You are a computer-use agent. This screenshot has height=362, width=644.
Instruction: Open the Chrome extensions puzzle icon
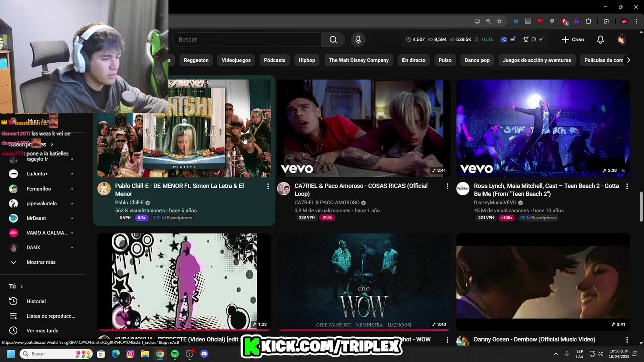(x=589, y=21)
